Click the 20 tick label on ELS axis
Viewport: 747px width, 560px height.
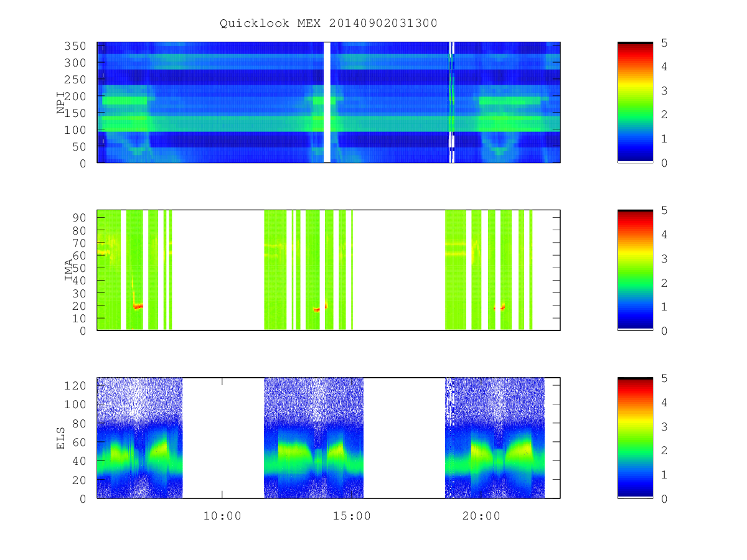click(79, 480)
